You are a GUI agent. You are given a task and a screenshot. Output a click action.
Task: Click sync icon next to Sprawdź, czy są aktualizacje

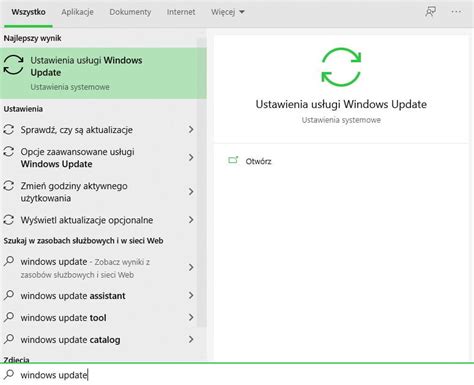click(x=9, y=129)
